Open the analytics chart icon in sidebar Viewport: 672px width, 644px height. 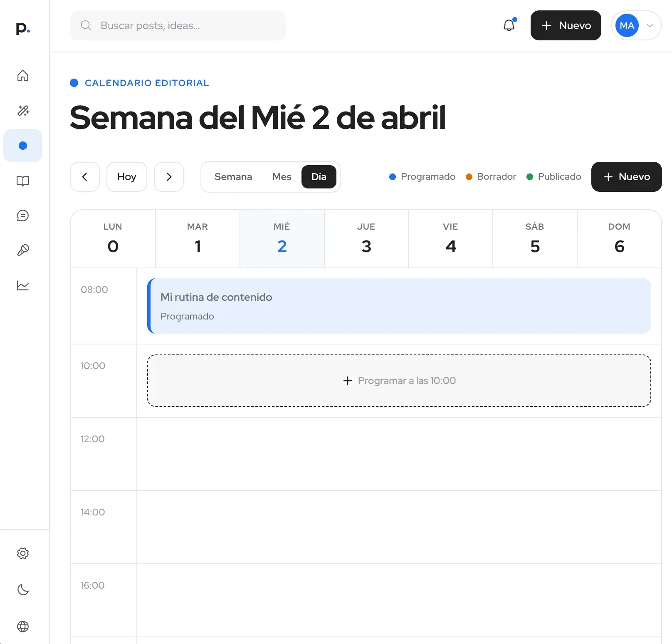(x=23, y=285)
